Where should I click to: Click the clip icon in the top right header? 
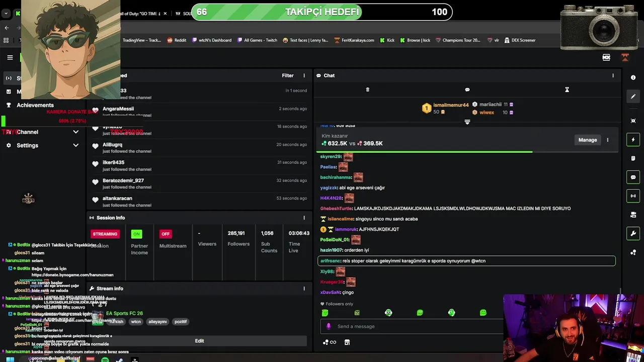[606, 57]
